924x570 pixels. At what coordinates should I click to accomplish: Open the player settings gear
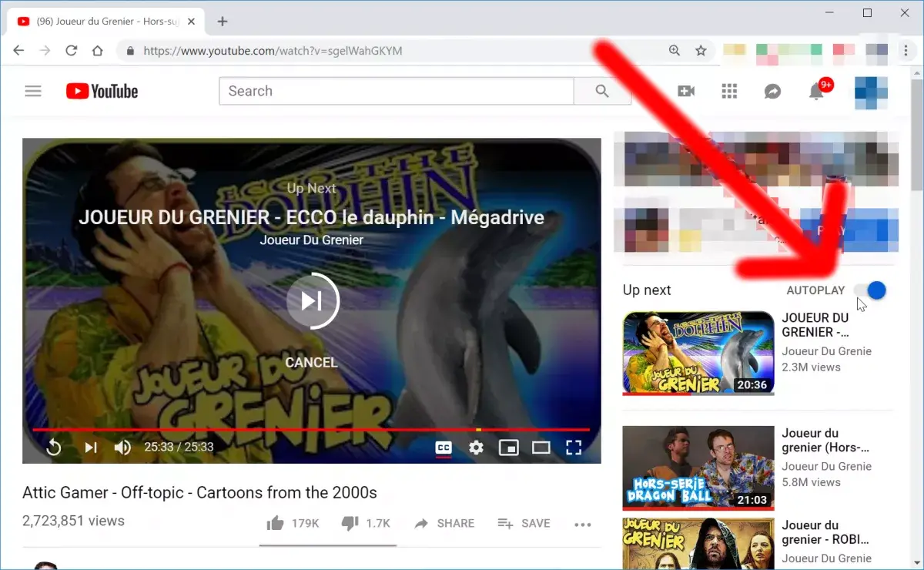(477, 447)
